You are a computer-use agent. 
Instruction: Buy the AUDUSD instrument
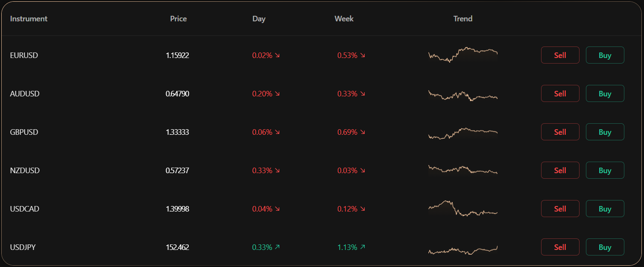coord(605,93)
